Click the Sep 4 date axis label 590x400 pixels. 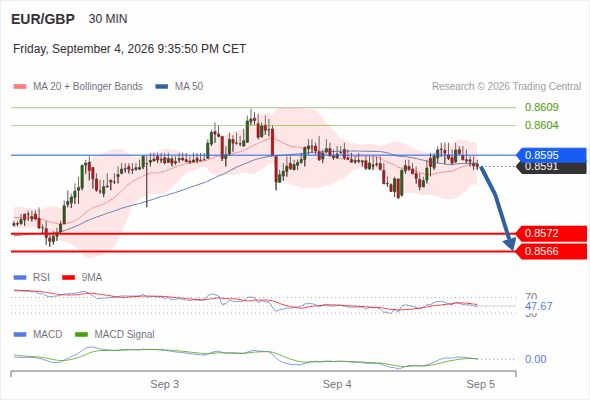[x=337, y=385]
